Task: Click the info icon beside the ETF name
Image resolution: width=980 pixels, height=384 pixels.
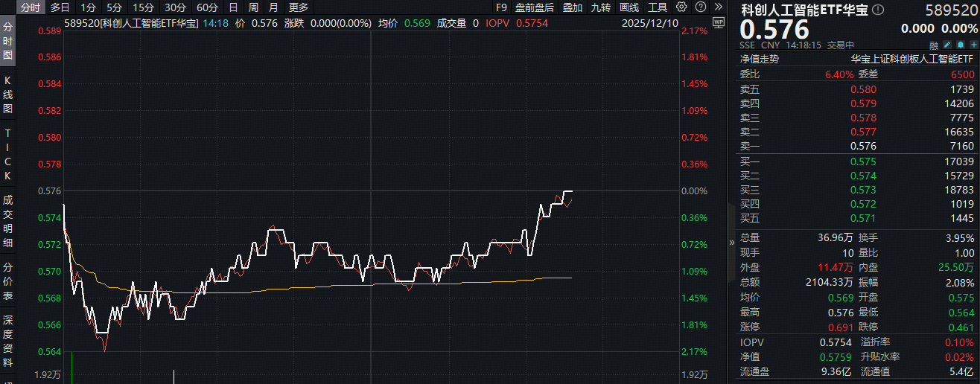Action: click(x=877, y=10)
